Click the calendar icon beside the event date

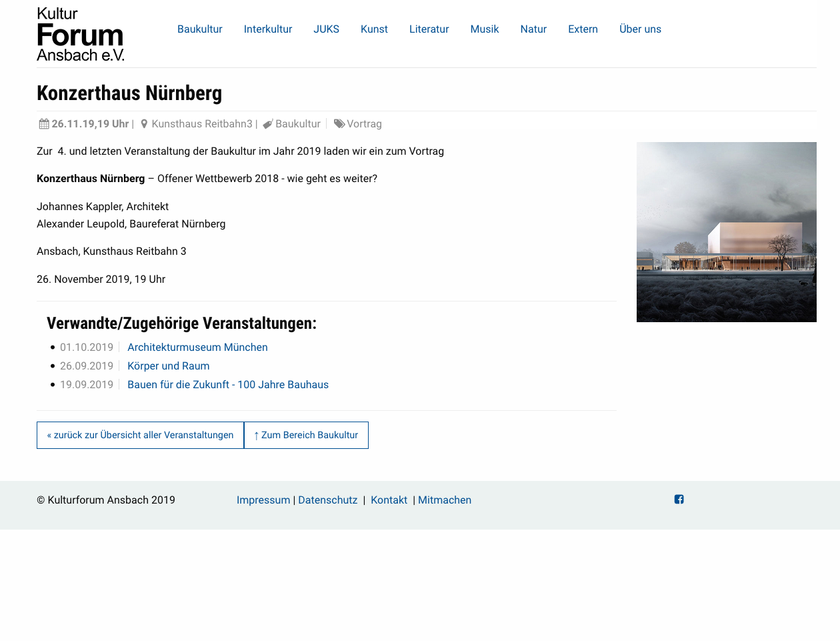[43, 123]
